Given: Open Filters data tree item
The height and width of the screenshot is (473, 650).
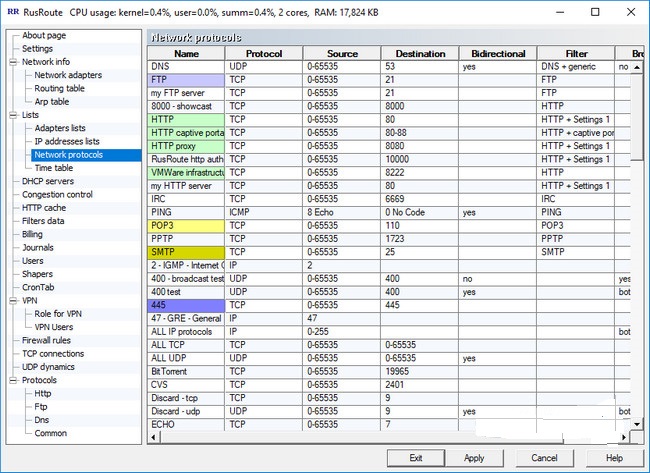Looking at the screenshot, I should coord(43,221).
